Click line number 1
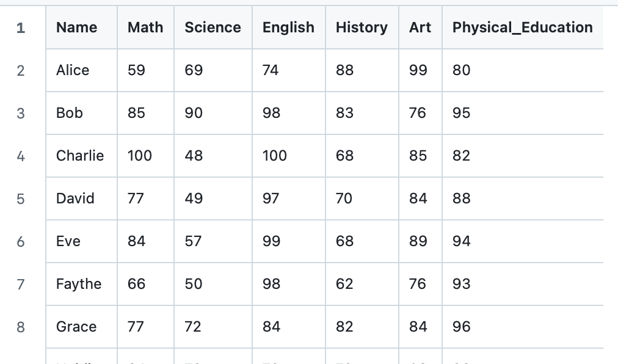 (x=21, y=28)
